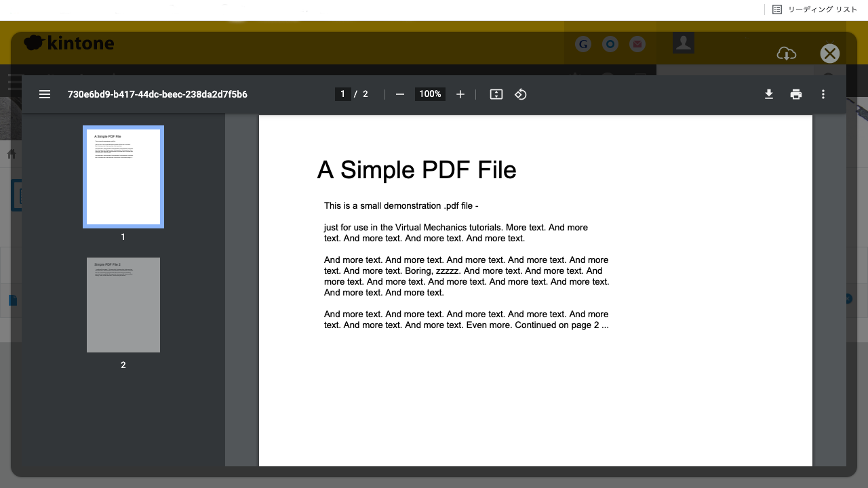Click the page number input field

(x=343, y=94)
